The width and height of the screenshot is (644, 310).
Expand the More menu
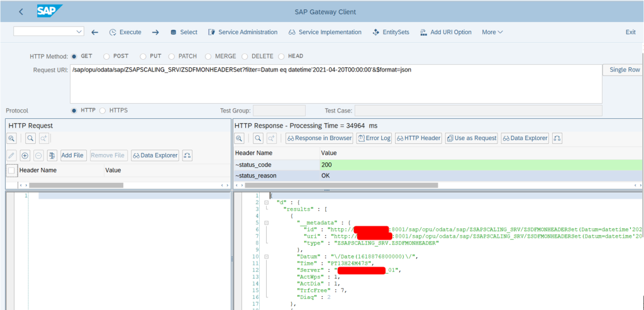click(x=492, y=32)
